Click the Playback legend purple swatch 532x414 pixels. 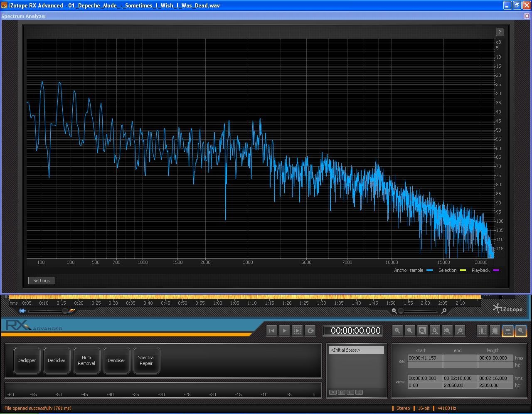(496, 270)
